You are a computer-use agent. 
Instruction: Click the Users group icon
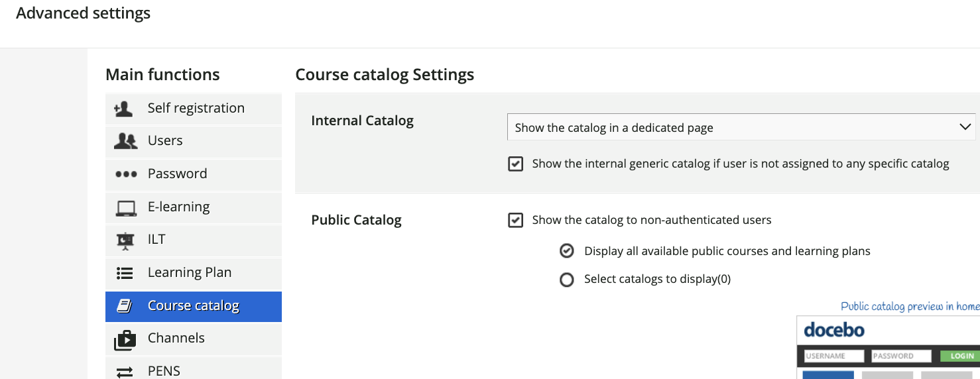[125, 141]
